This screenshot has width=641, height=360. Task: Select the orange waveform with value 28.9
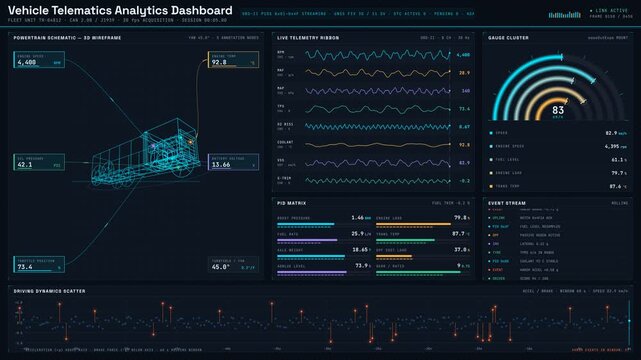tap(377, 73)
